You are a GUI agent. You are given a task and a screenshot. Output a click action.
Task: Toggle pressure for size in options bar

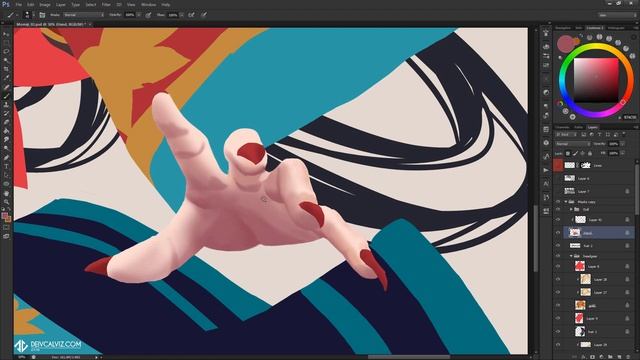click(x=203, y=15)
